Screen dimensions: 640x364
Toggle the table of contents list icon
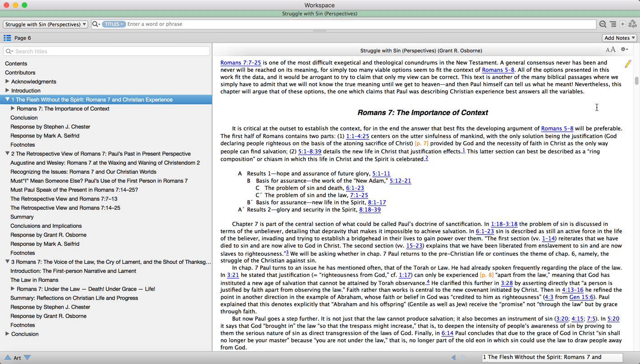(7, 38)
